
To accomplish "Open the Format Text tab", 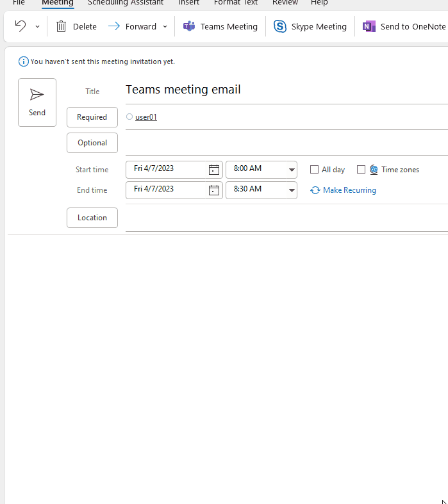I will point(236,3).
